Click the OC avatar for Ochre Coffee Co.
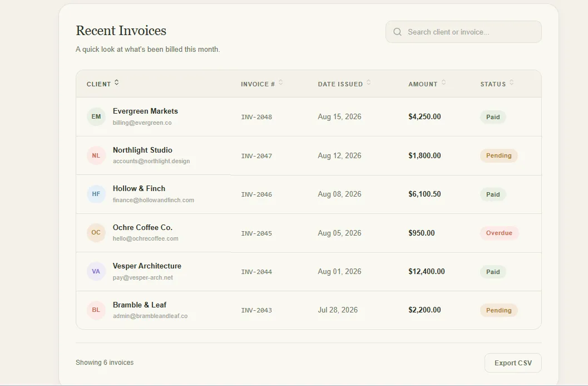This screenshot has height=386, width=588. click(96, 233)
